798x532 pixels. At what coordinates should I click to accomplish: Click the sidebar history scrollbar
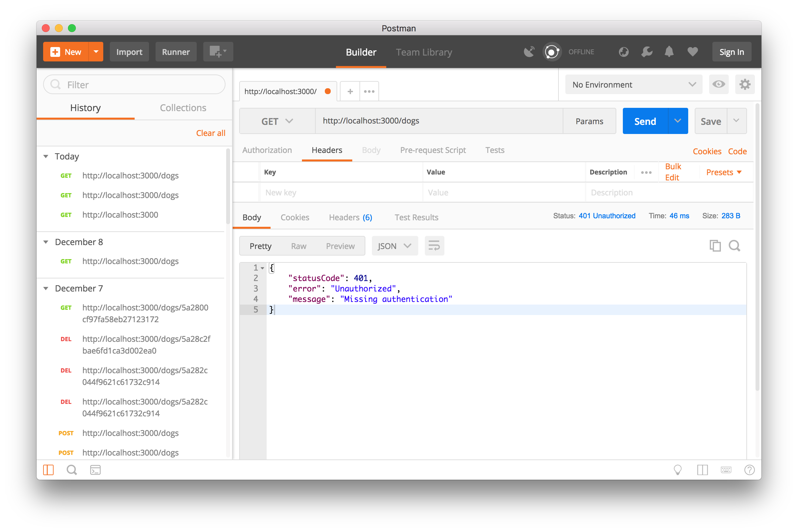click(228, 187)
